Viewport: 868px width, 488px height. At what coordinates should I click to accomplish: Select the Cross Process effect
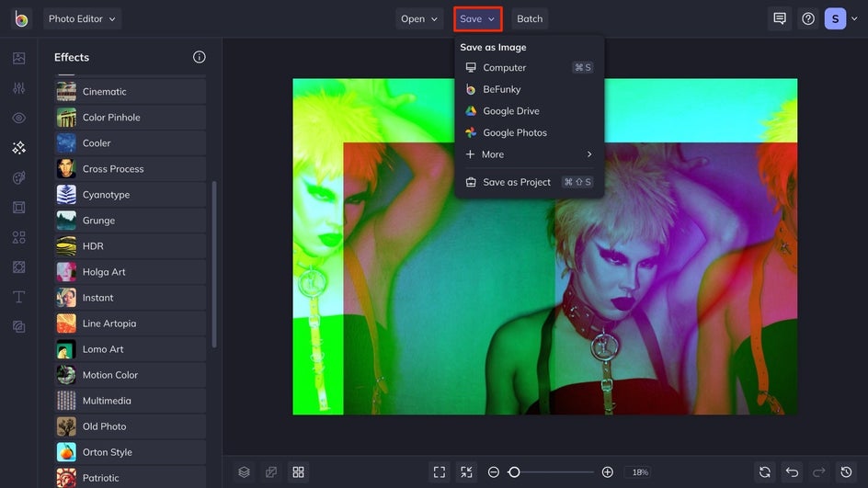click(x=131, y=169)
